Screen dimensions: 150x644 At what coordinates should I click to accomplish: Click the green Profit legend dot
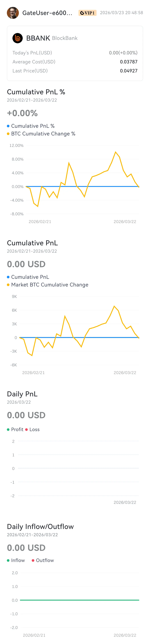pos(8,430)
